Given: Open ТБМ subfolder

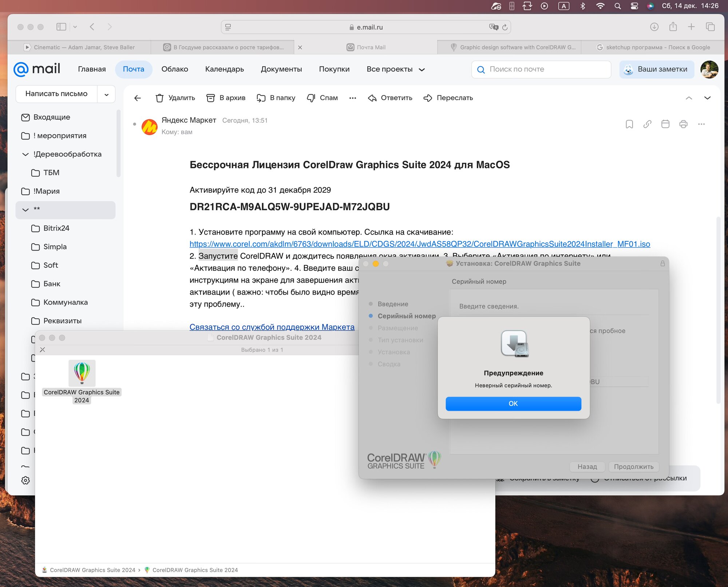Looking at the screenshot, I should pos(45,173).
